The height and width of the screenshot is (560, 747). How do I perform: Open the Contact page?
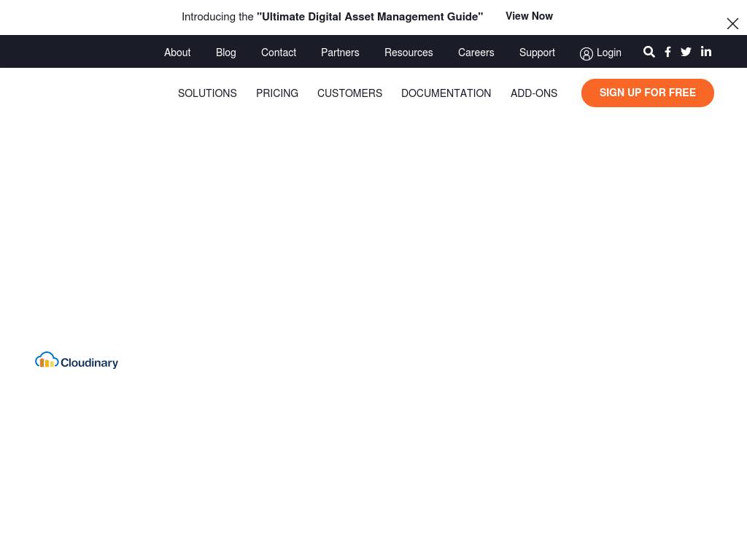279,52
